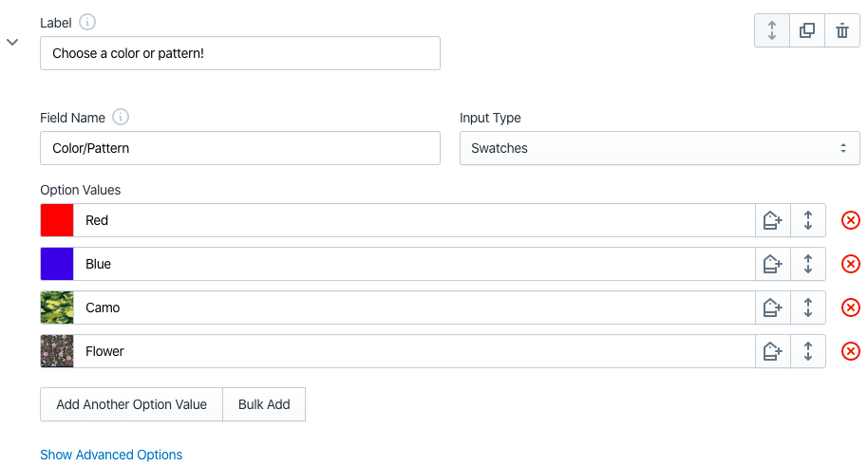Click the add-on product icon for Camo
The width and height of the screenshot is (868, 466).
pyautogui.click(x=773, y=308)
